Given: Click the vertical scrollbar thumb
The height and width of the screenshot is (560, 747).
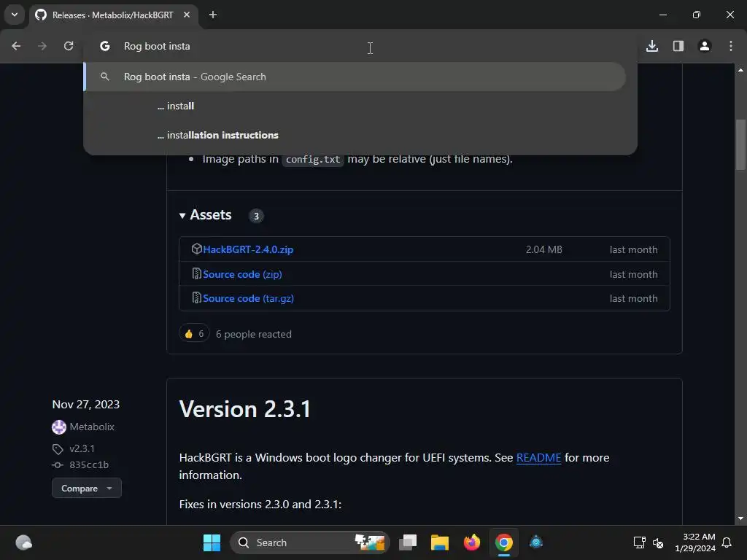Looking at the screenshot, I should point(740,144).
